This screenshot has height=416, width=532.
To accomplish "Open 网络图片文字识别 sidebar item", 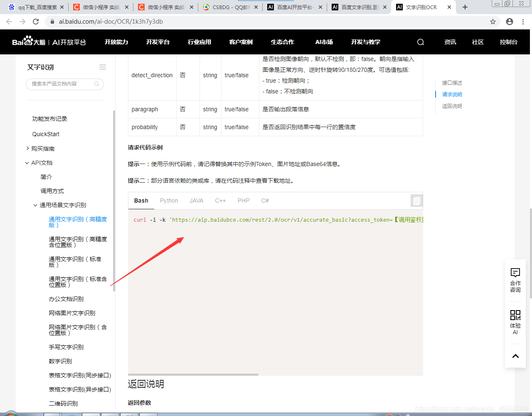I will (x=72, y=313).
